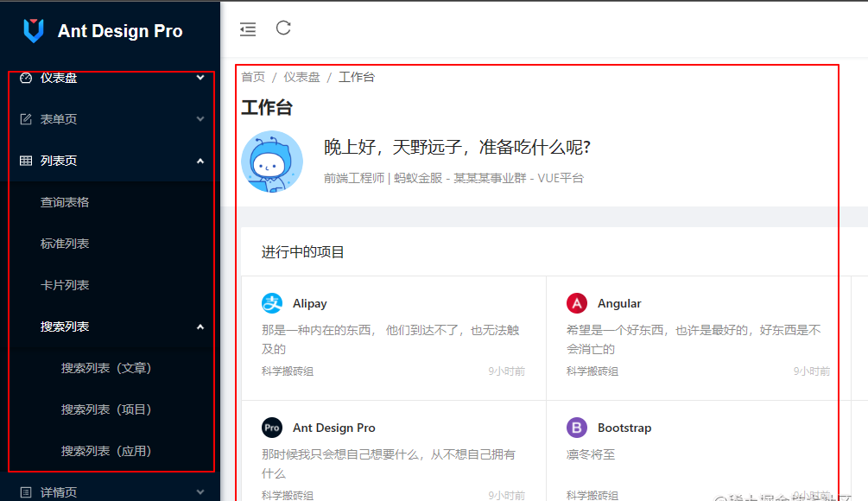This screenshot has height=501, width=868.
Task: Click 科学搬砖组 under Ant Design Pro card
Action: click(288, 495)
